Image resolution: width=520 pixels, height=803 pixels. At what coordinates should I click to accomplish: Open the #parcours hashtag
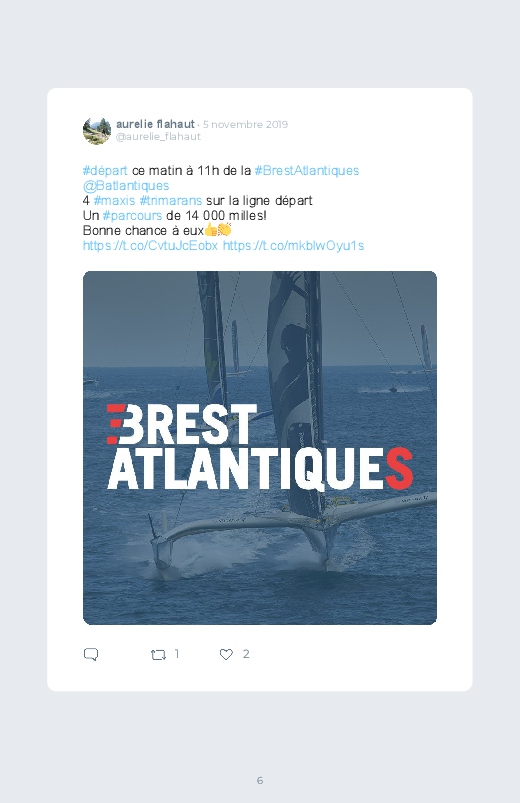click(132, 215)
